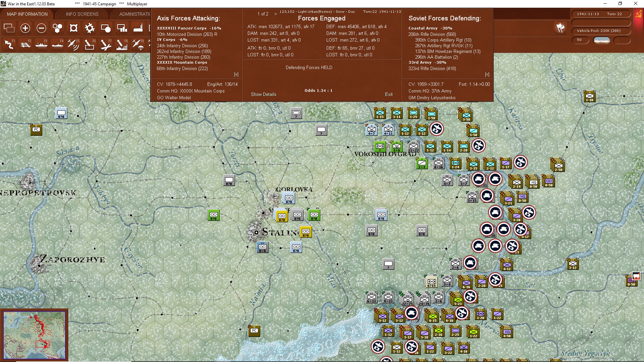
Task: Open the gear preferences icon
Action: point(90,28)
